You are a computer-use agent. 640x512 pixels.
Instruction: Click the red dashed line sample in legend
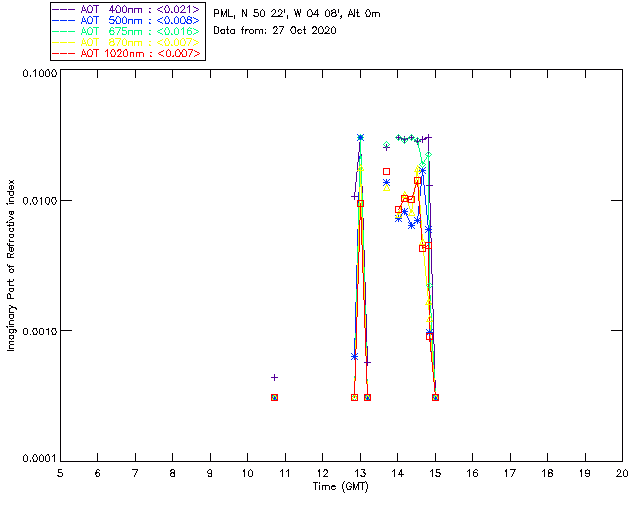(x=64, y=53)
